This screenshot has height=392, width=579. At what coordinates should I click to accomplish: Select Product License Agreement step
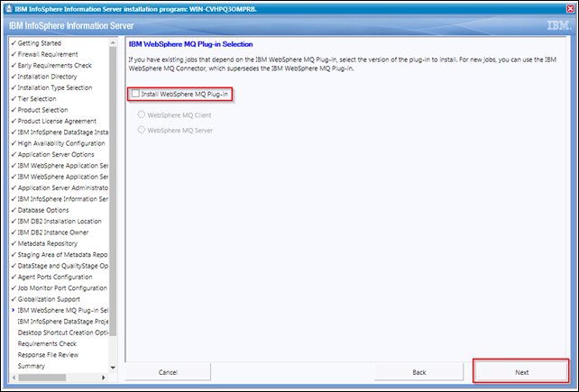click(57, 121)
